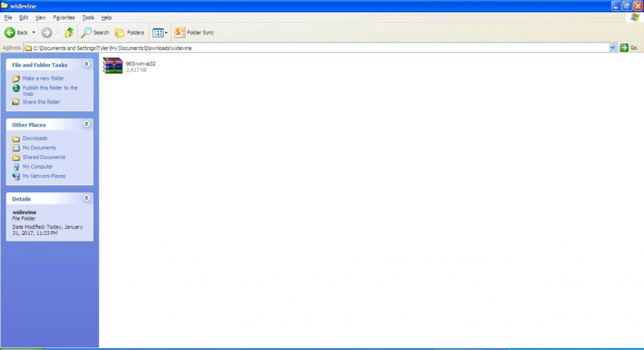Click Publish this folder to the Web

tap(50, 91)
